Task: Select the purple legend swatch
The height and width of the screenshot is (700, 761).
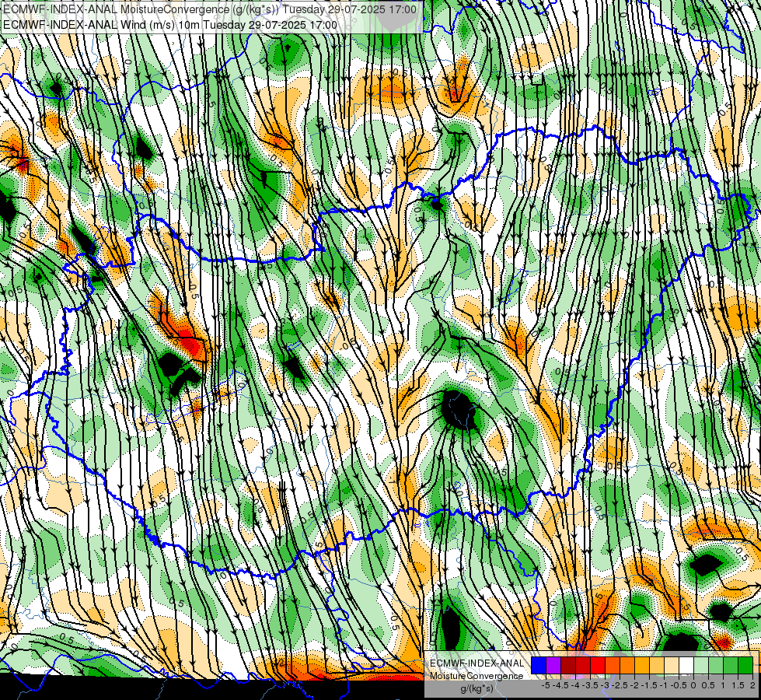Action: [x=553, y=665]
